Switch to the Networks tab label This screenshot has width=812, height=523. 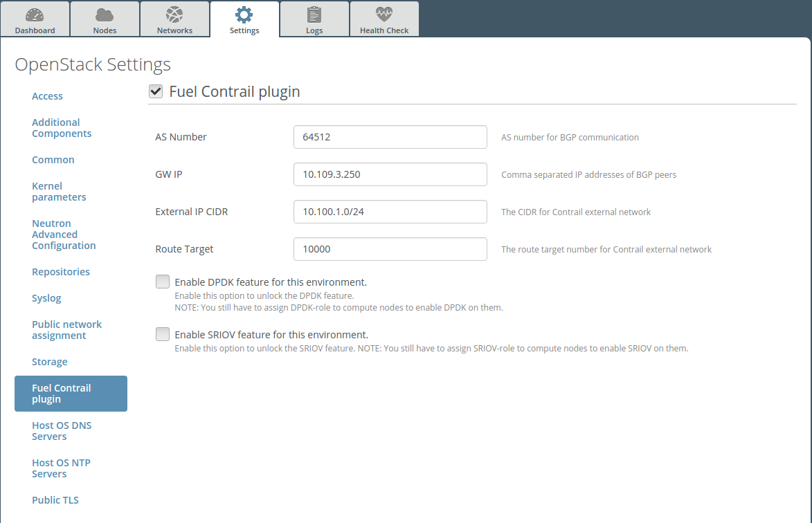pyautogui.click(x=174, y=30)
